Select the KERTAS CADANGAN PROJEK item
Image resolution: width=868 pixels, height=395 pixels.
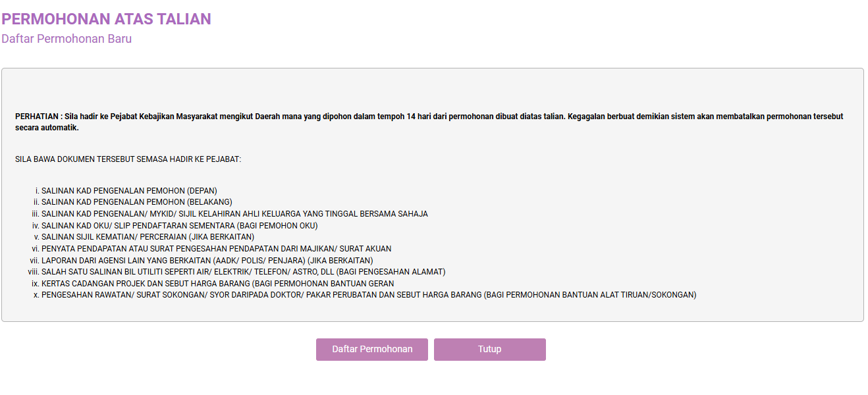pos(217,283)
